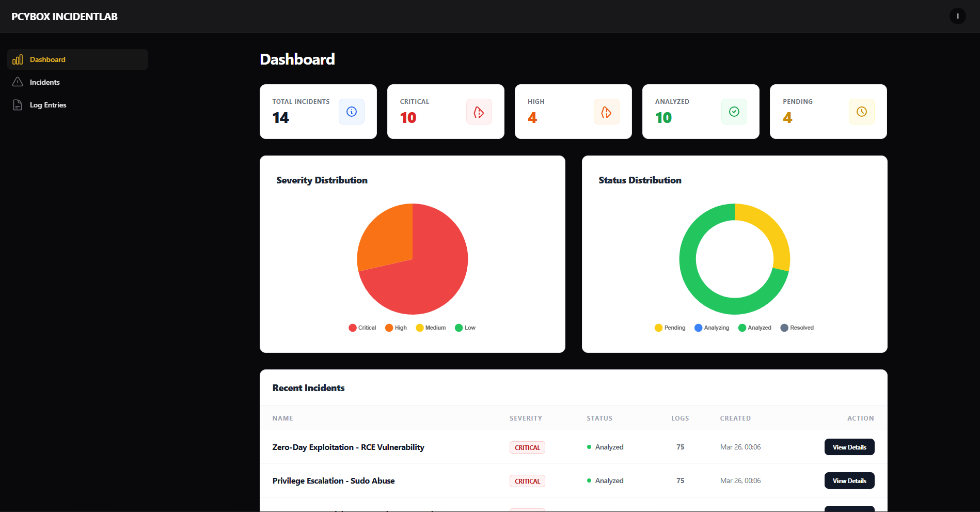Viewport: 980px width, 512px height.
Task: Click the ACTION column header
Action: 861,418
